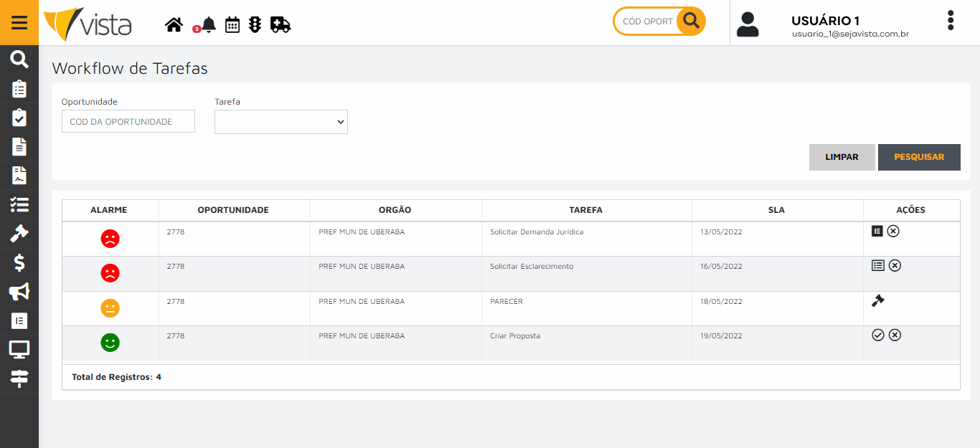
Task: Click the red sad face on the 13/05/2022 row
Action: [110, 239]
